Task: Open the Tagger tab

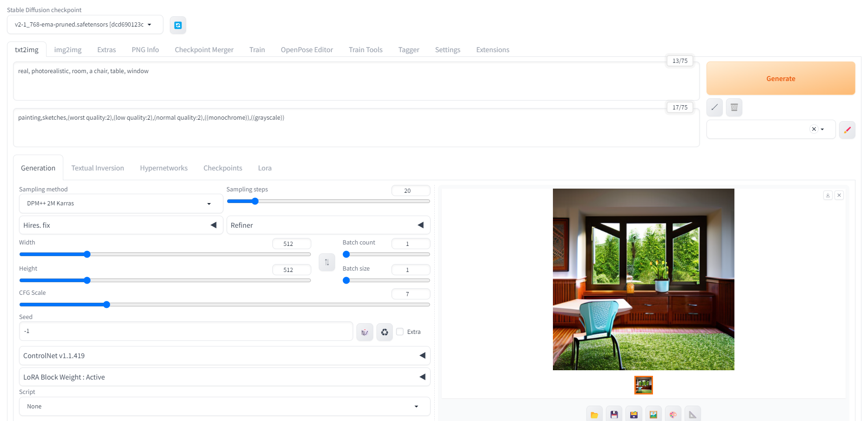Action: (409, 50)
